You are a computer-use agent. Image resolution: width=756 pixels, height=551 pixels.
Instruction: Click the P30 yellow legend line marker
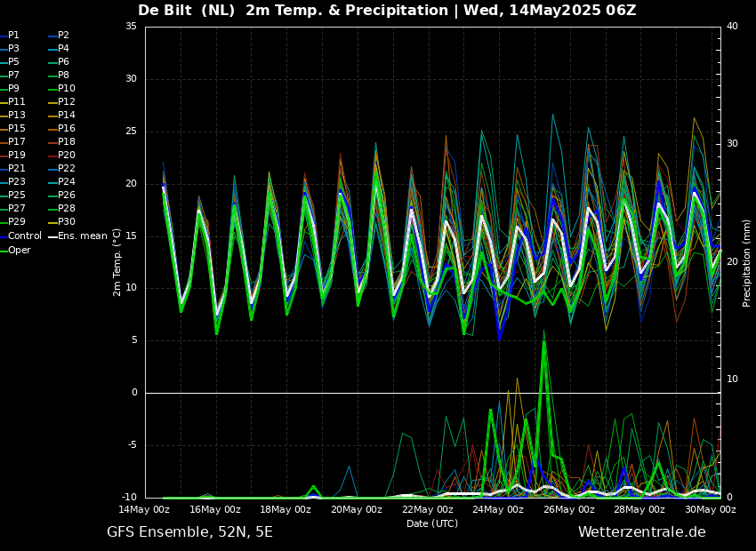click(52, 222)
